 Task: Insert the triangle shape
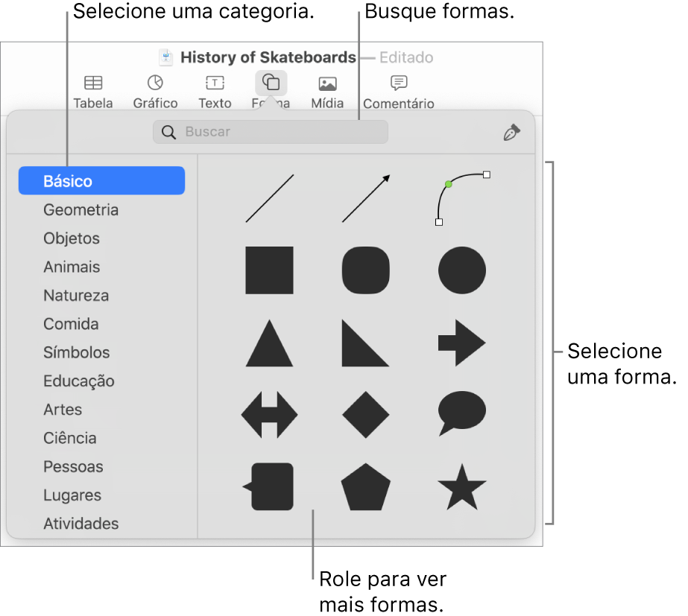[269, 343]
